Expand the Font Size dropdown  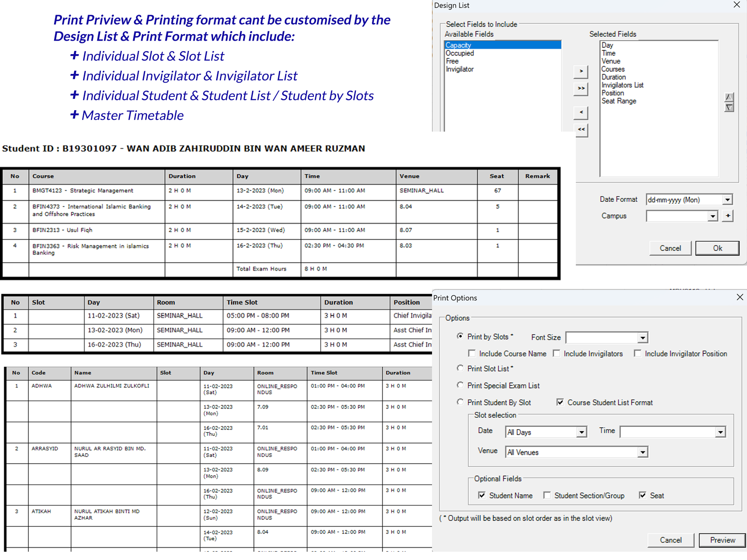(643, 338)
